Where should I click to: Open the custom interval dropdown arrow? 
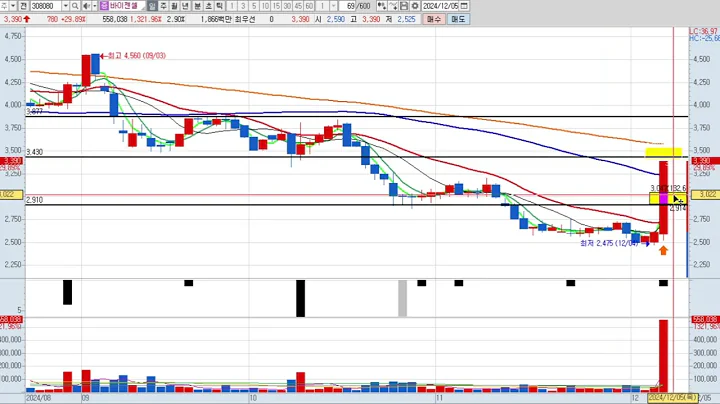tap(333, 6)
